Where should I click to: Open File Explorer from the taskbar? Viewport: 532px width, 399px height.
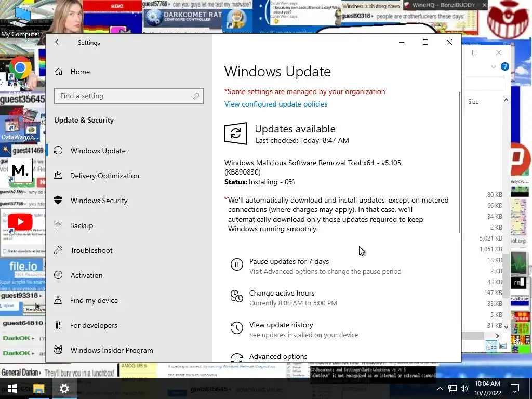click(x=38, y=389)
